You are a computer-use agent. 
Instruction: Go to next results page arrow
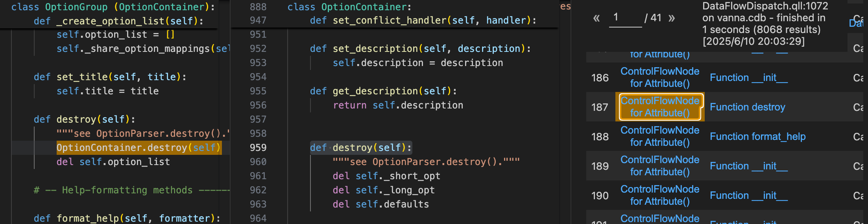(672, 18)
